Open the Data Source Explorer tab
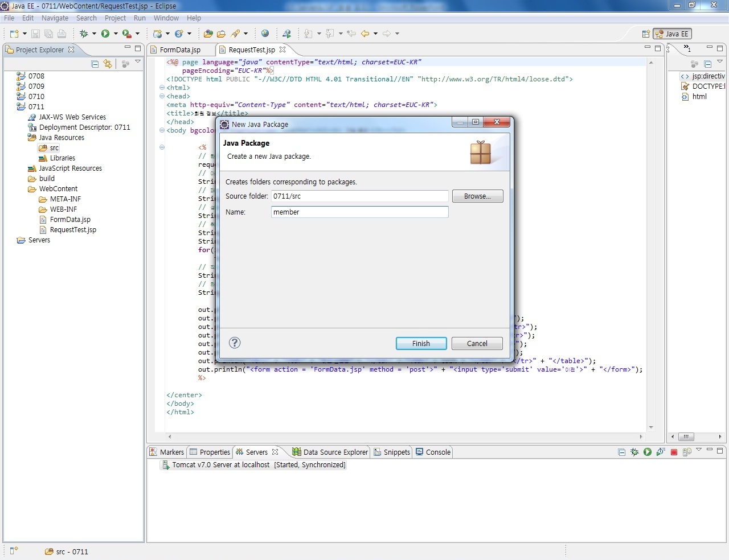Image resolution: width=729 pixels, height=560 pixels. [x=330, y=452]
